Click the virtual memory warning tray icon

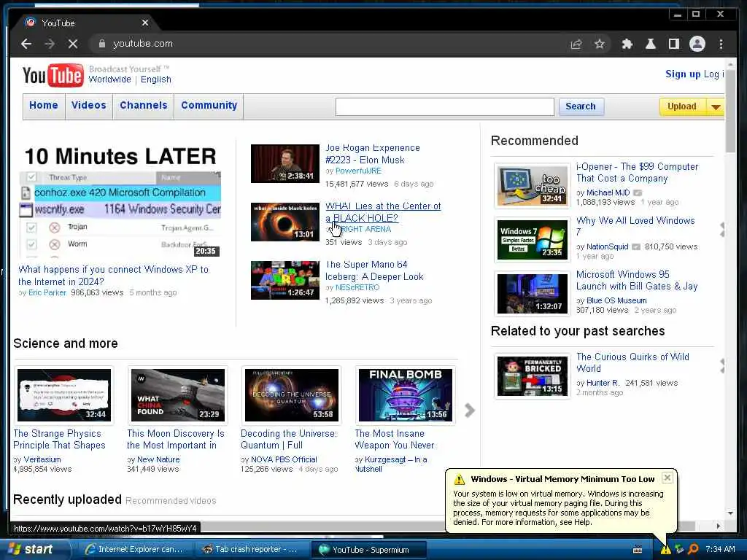(x=665, y=549)
